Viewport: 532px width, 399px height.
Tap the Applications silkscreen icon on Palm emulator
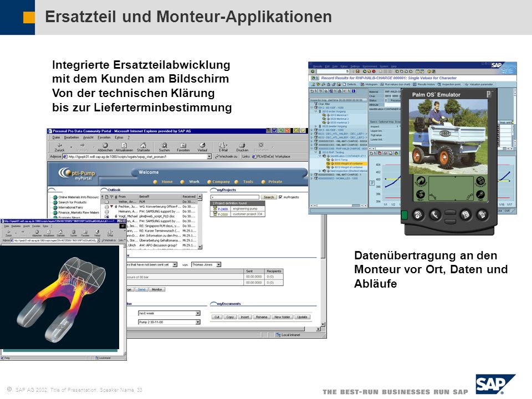point(421,182)
